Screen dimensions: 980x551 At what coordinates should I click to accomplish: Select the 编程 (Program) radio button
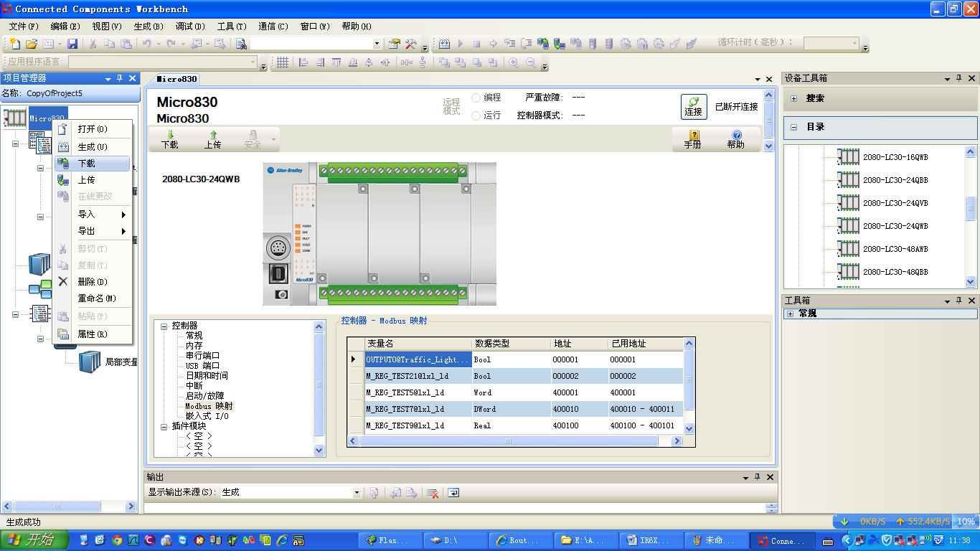[476, 98]
